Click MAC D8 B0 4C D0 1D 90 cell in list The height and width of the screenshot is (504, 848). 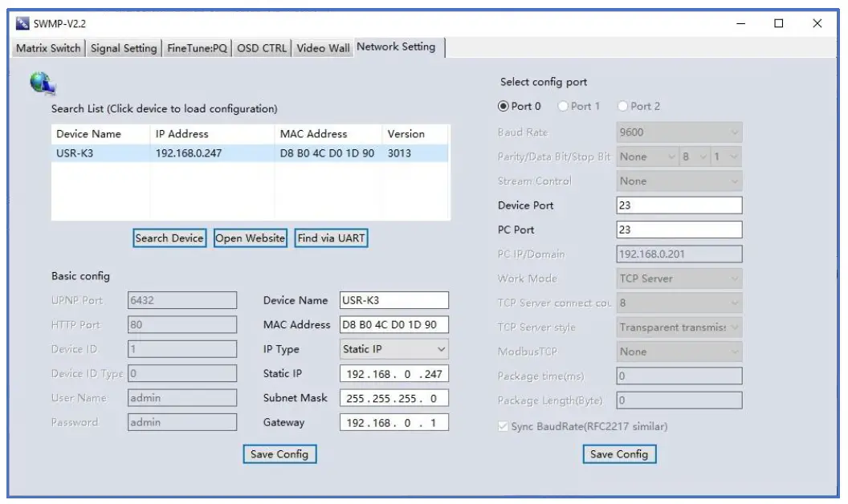tap(327, 153)
